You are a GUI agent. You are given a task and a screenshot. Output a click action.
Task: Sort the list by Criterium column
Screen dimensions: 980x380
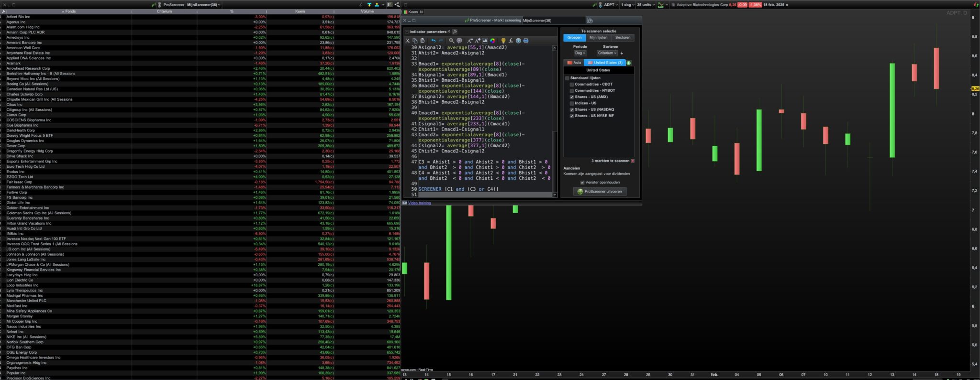point(164,11)
